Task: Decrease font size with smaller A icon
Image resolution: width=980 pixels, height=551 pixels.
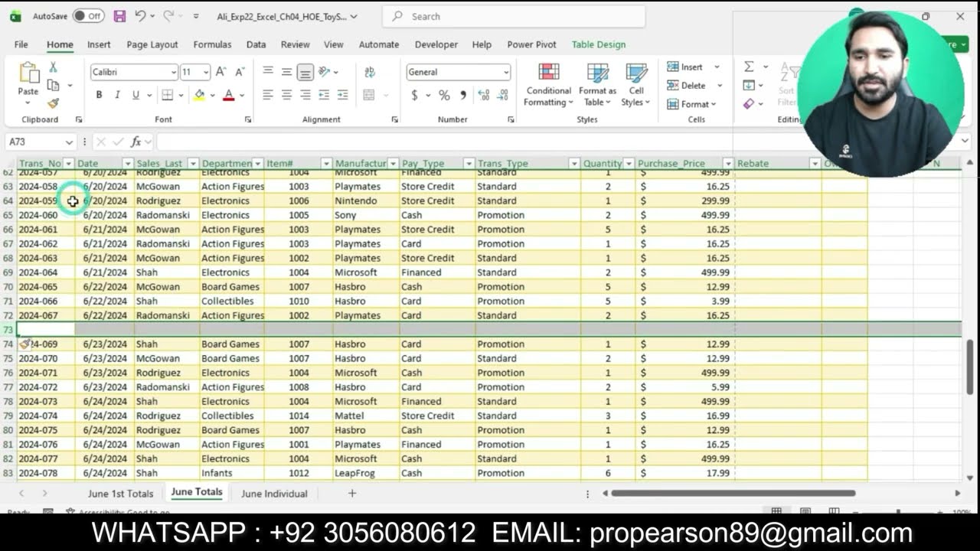Action: 240,72
